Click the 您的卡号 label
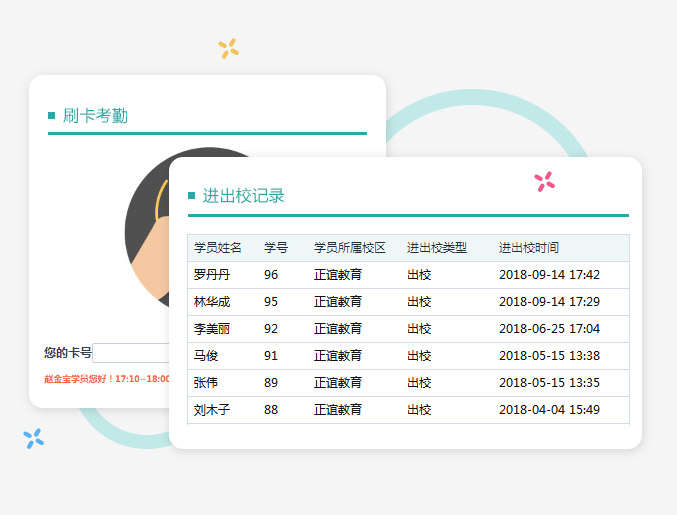This screenshot has height=515, width=677. pos(68,353)
